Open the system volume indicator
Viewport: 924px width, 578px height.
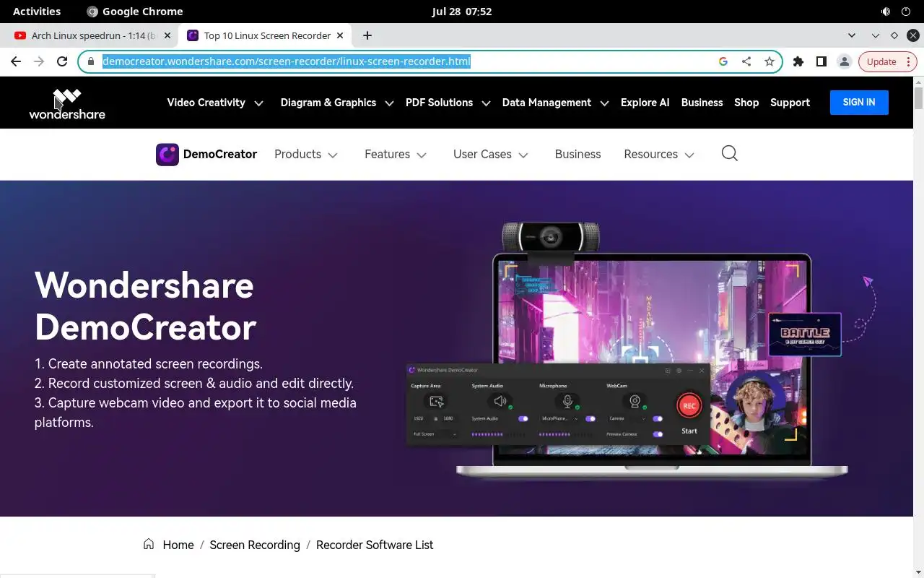(886, 12)
